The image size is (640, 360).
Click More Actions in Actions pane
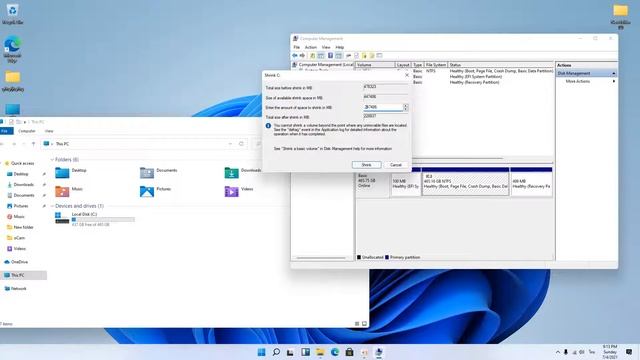578,82
